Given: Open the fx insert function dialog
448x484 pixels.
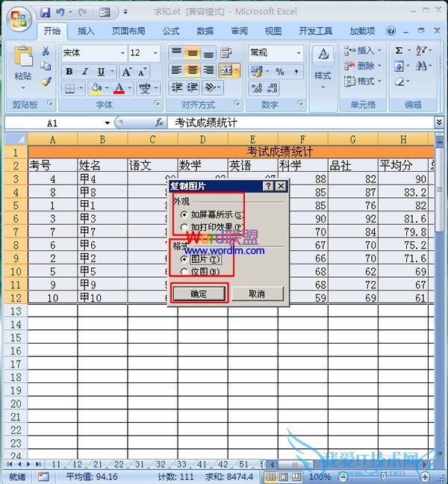Looking at the screenshot, I should point(159,122).
